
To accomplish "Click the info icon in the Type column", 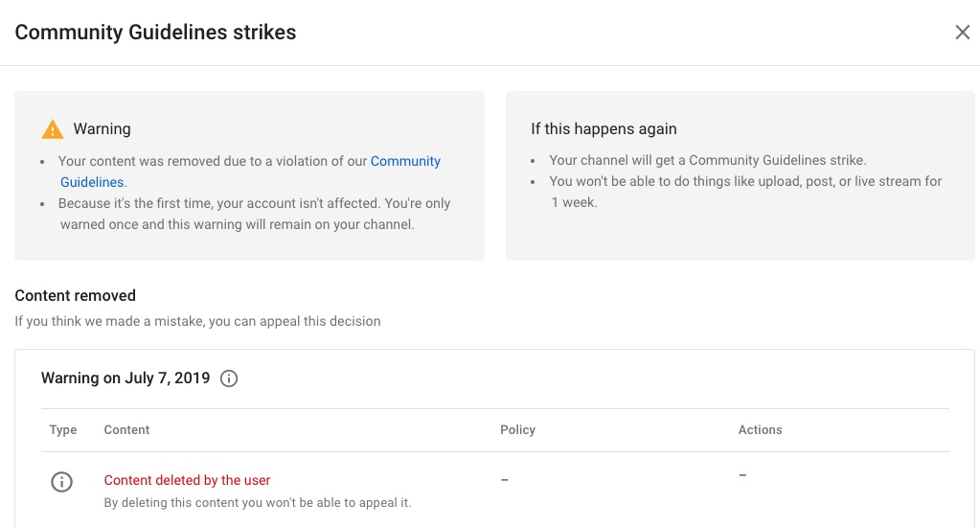I will [61, 482].
